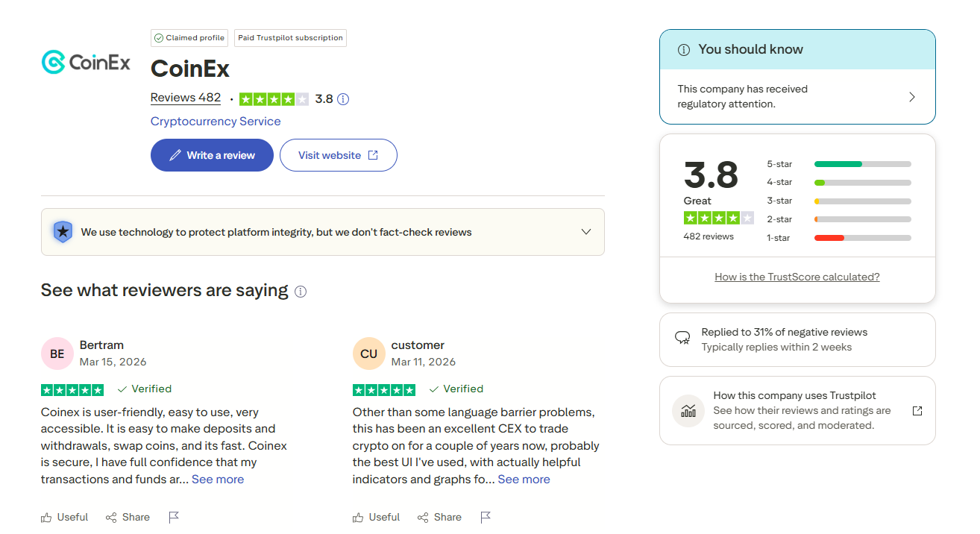
Task: Click the info icon beside See what reviewers are saying
Action: point(301,292)
